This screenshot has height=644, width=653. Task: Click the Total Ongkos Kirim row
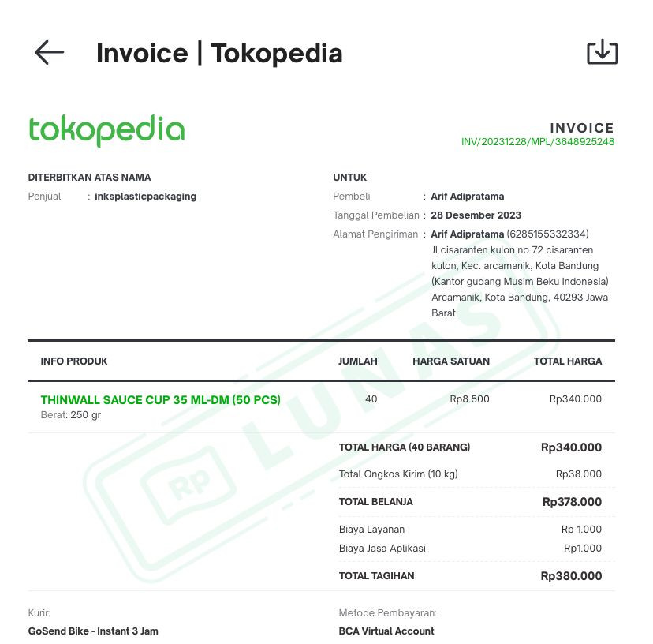click(470, 474)
